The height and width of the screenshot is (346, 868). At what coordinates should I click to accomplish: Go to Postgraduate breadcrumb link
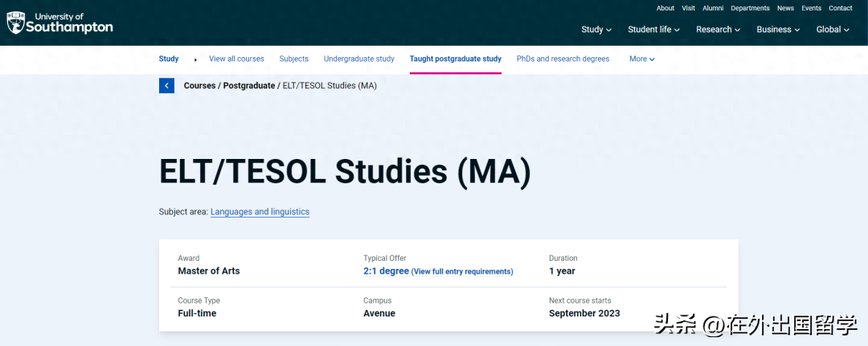(248, 85)
